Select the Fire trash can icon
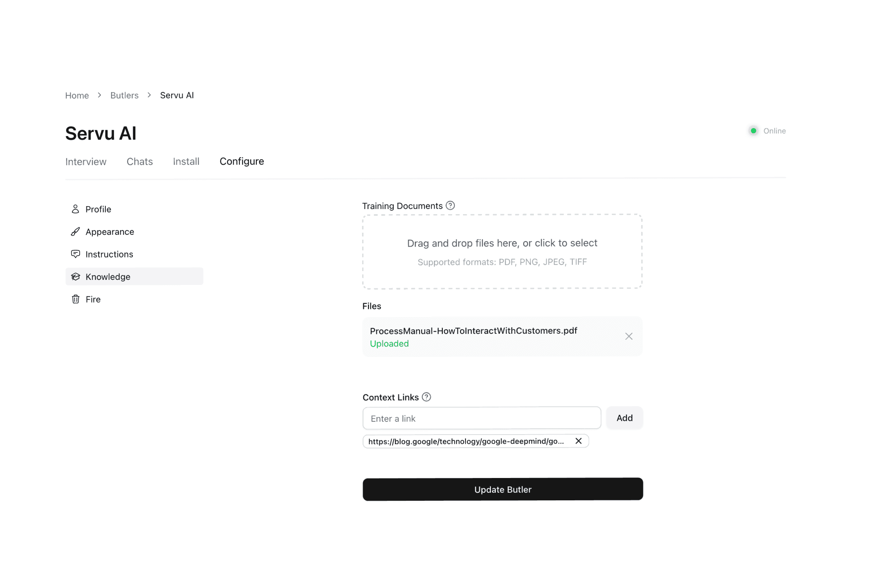The height and width of the screenshot is (588, 880). point(75,299)
